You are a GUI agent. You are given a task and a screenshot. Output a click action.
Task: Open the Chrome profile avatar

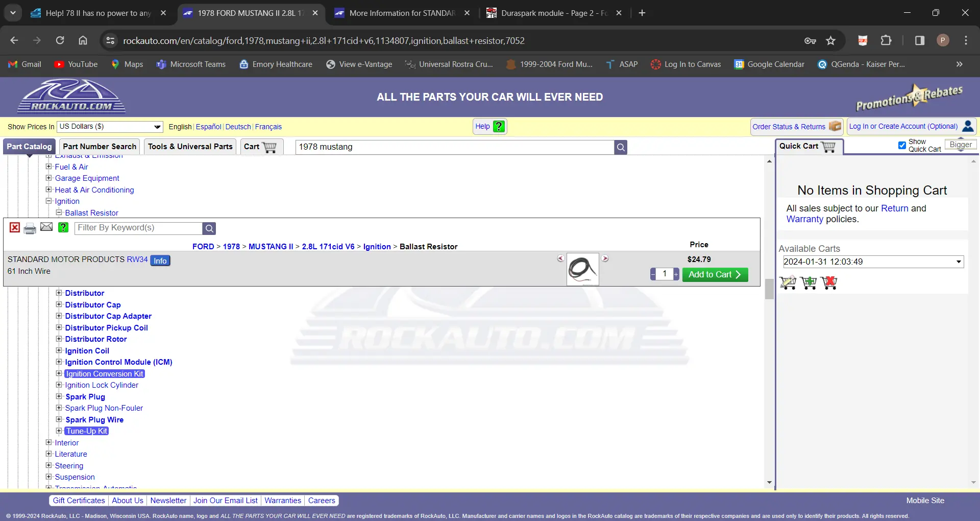[943, 41]
